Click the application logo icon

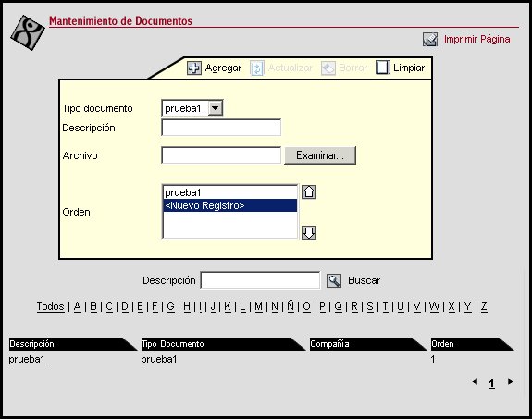pos(28,32)
